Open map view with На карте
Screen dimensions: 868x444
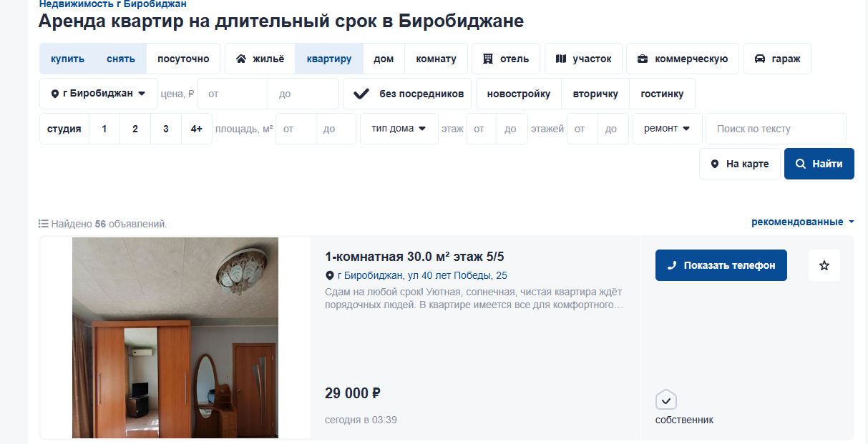[740, 164]
